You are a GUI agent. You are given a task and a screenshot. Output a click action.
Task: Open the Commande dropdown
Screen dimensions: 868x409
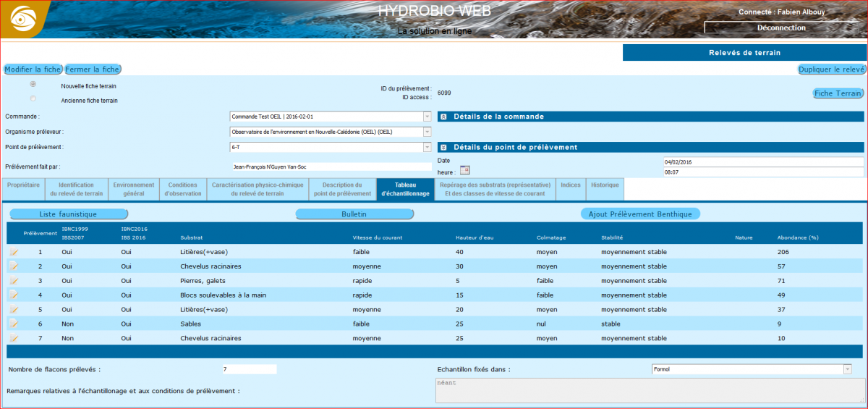point(427,117)
